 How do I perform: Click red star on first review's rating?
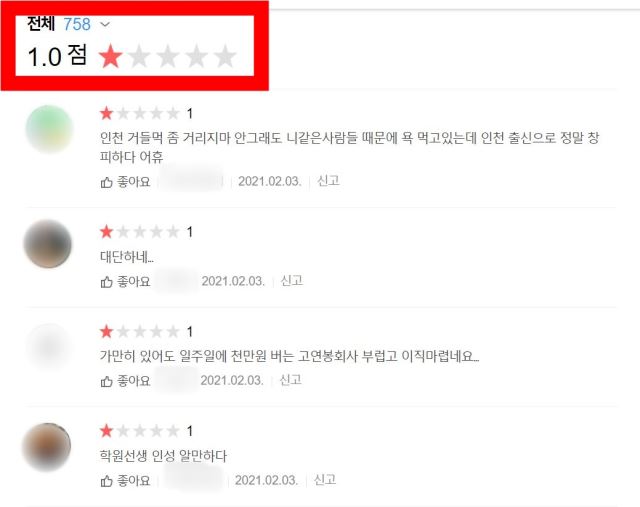point(107,113)
